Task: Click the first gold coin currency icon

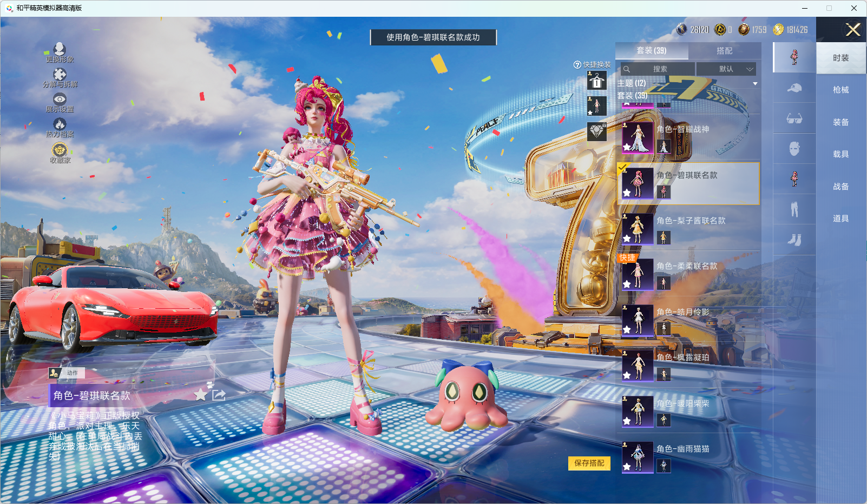Action: pos(720,30)
